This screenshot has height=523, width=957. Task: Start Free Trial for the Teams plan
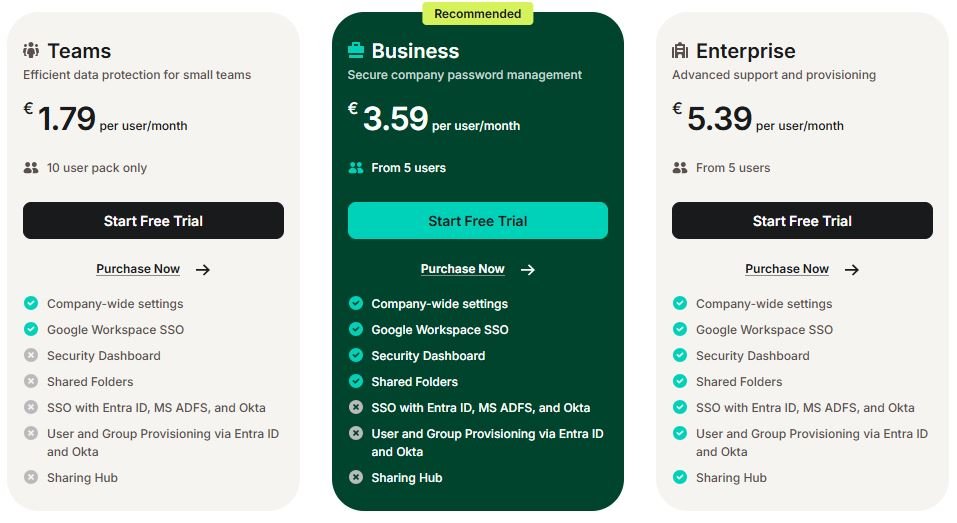point(153,220)
